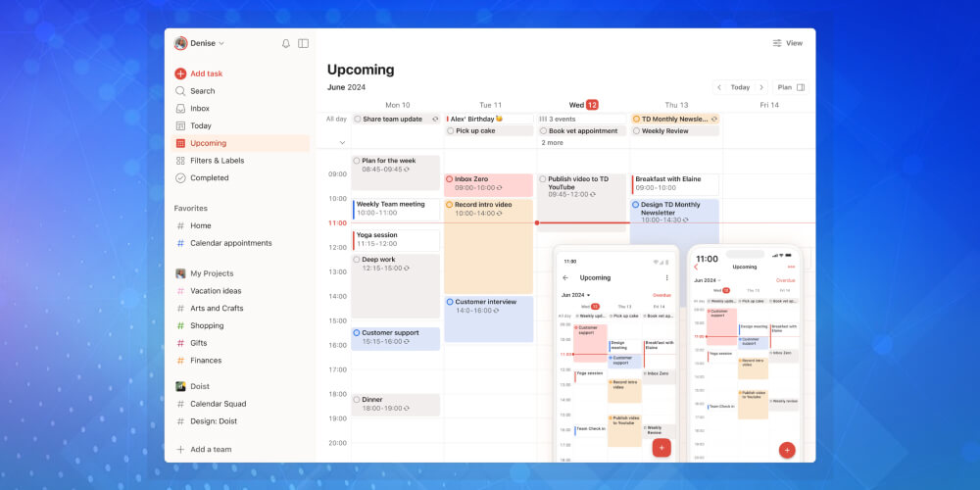The width and height of the screenshot is (980, 490).
Task: Click the Today navigation button
Action: tap(740, 87)
